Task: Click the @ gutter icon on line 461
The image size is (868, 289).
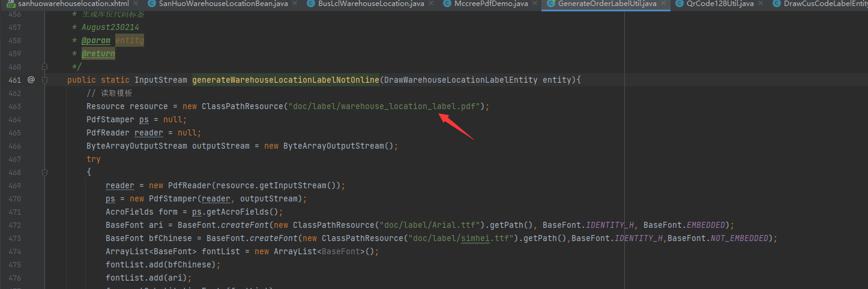Action: [x=31, y=80]
